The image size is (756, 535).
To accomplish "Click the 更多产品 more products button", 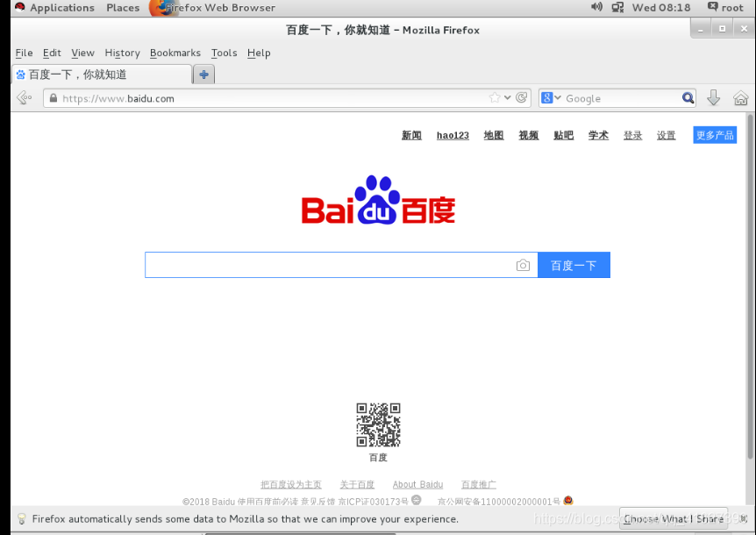I will 715,135.
